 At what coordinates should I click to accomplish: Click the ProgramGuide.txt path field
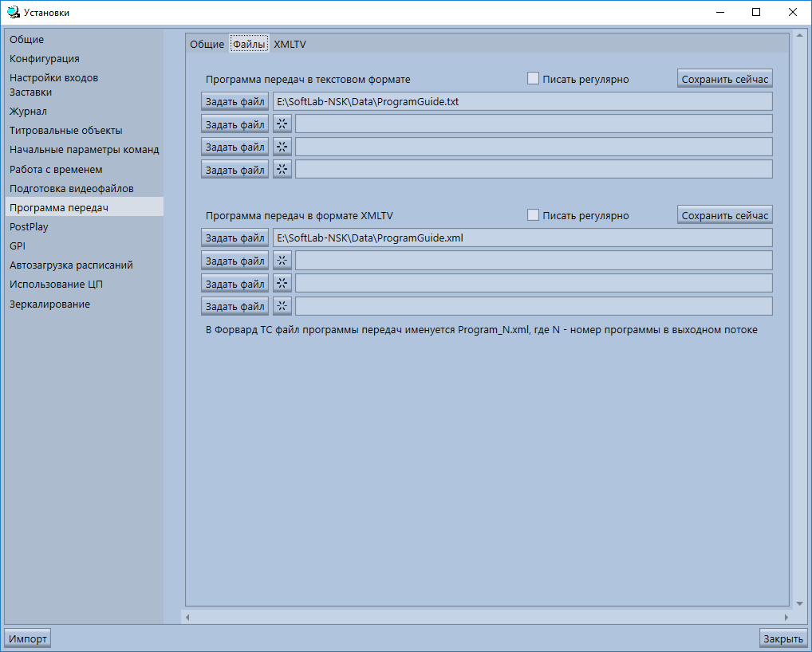pos(522,101)
